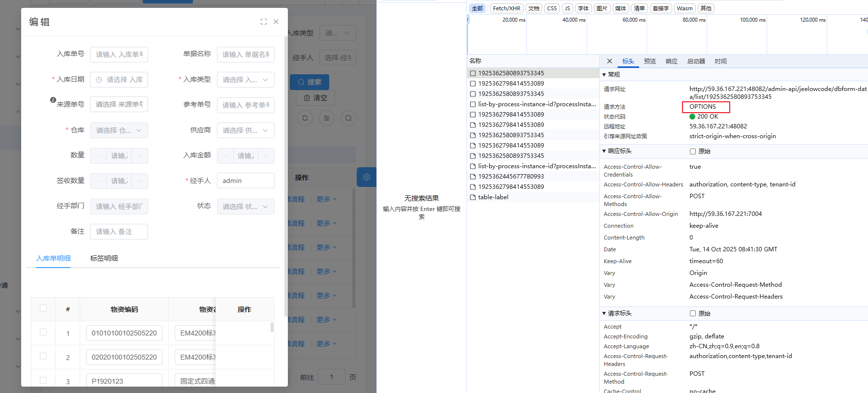Screen dimensions: 868x393
Task: Toggle fullscreen on the 编辑 dialog
Action: [x=264, y=22]
